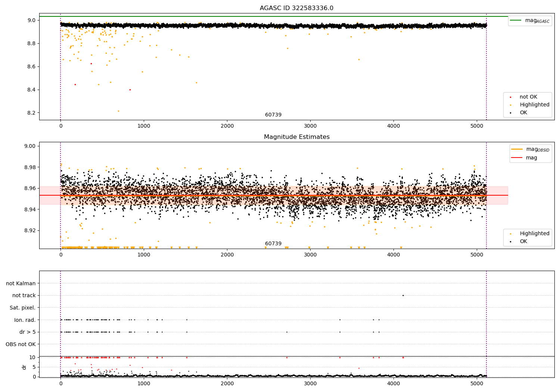Screen dimensions: 560x392
Task: Click the 'AGASC ID 322583336.0' plot title
Action: pos(296,8)
